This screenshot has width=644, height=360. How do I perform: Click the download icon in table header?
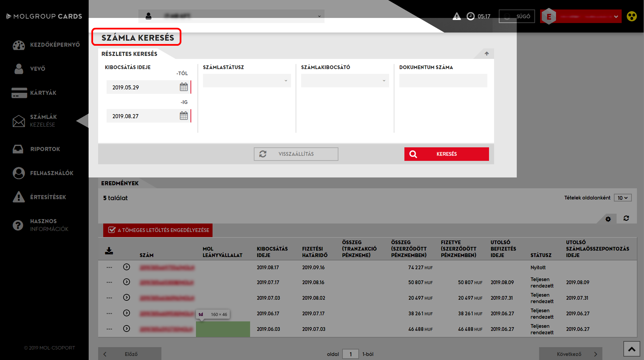109,251
